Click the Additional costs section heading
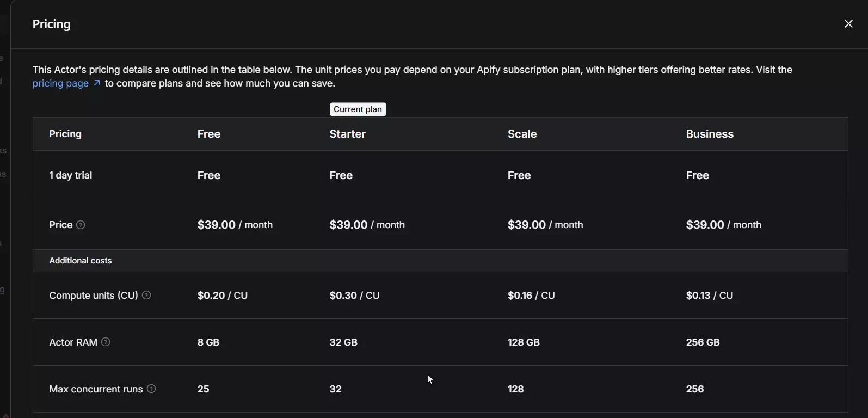This screenshot has height=418, width=868. (81, 261)
